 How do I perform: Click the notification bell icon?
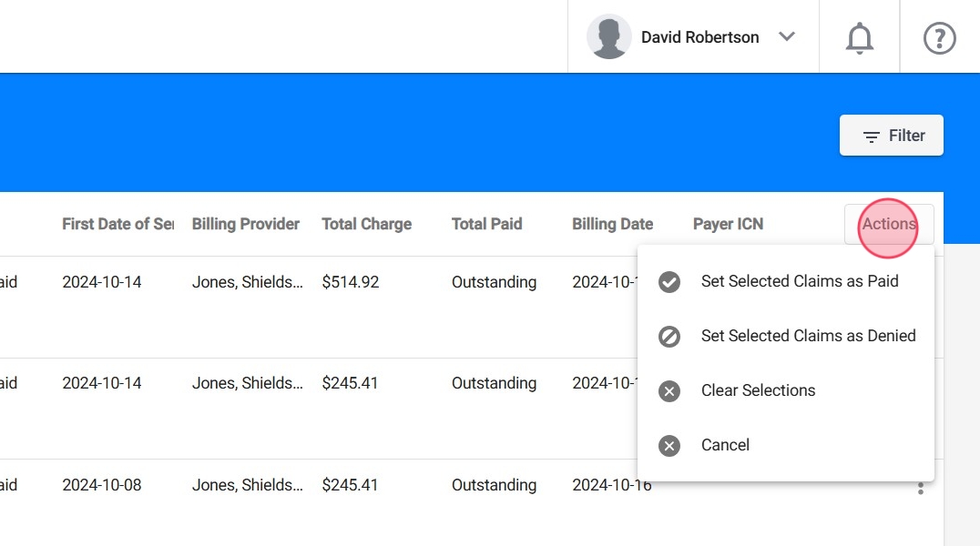click(x=859, y=37)
